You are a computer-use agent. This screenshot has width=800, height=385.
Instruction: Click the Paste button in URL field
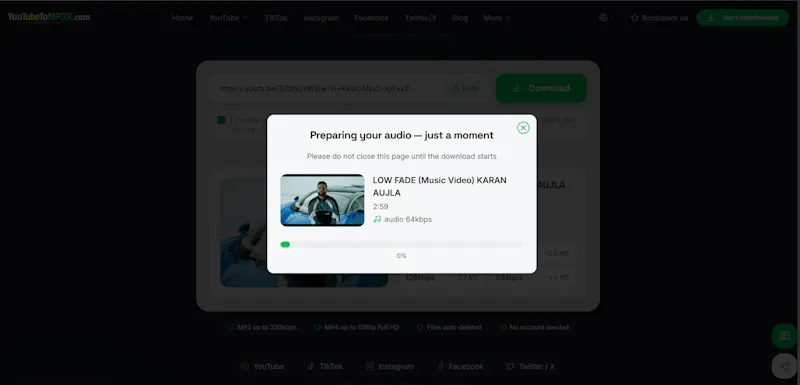pos(466,88)
